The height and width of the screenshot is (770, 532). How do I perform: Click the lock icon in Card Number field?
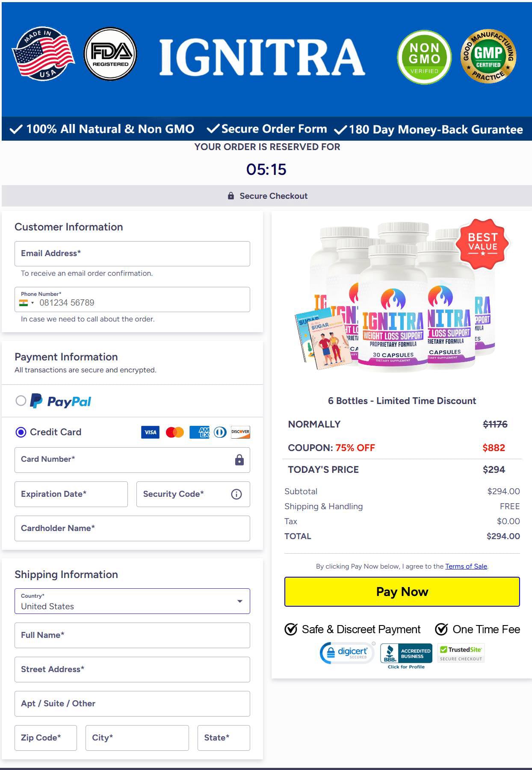239,460
